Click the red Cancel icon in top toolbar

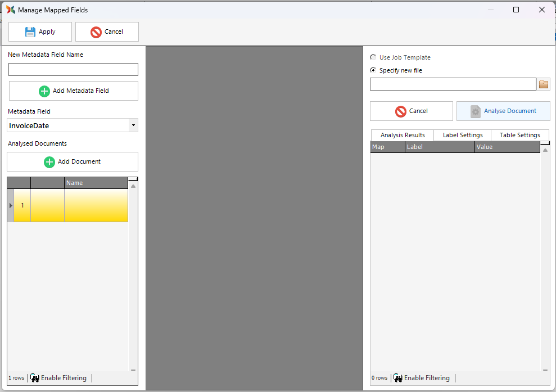pos(96,32)
